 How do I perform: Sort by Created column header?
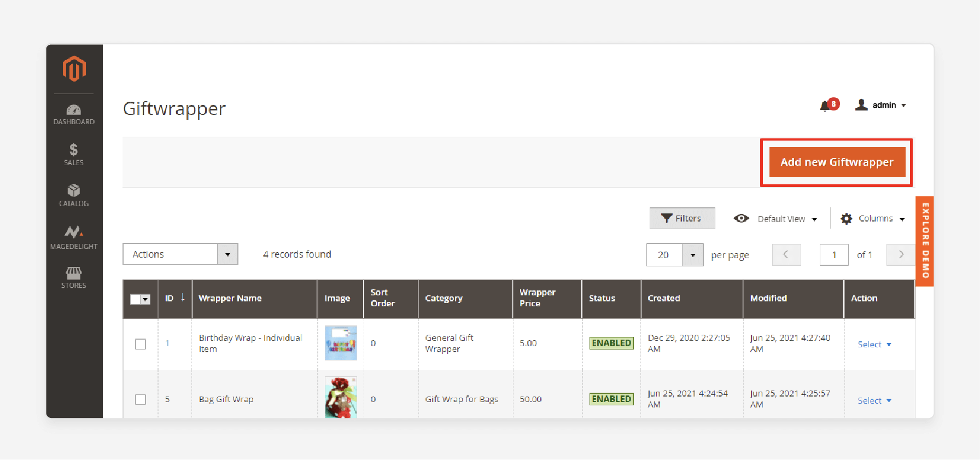[x=692, y=299]
